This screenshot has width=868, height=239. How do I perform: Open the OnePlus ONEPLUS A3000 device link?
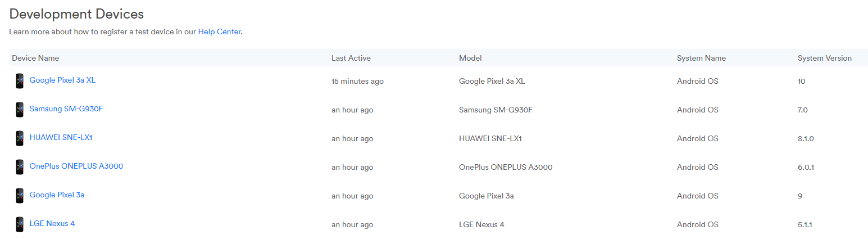pyautogui.click(x=76, y=166)
